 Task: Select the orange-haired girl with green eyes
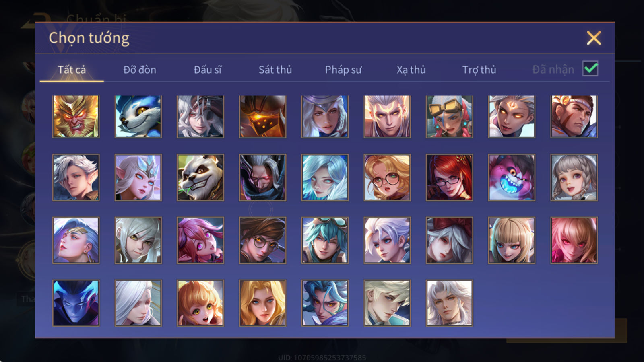[200, 303]
